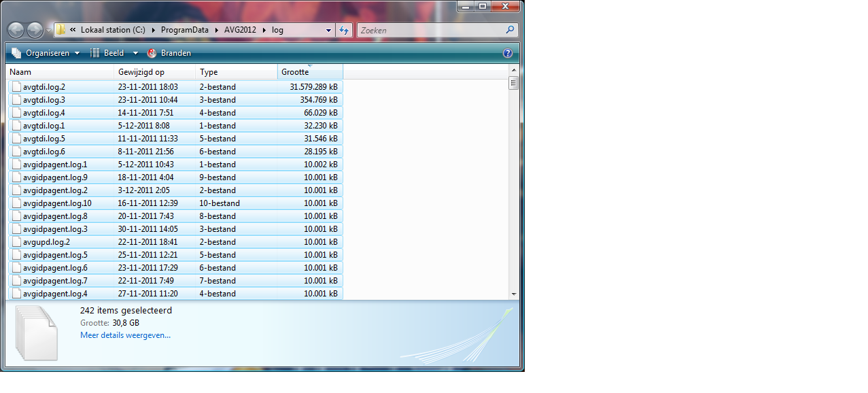Select file avgidpagent.log.1
Image resolution: width=868 pixels, height=393 pixels.
(175, 165)
